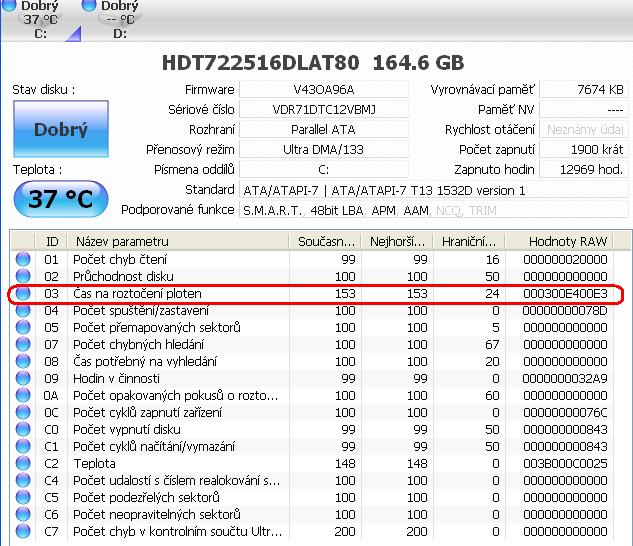
Task: Click RAW value 003B000C0025
Action: click(x=565, y=463)
